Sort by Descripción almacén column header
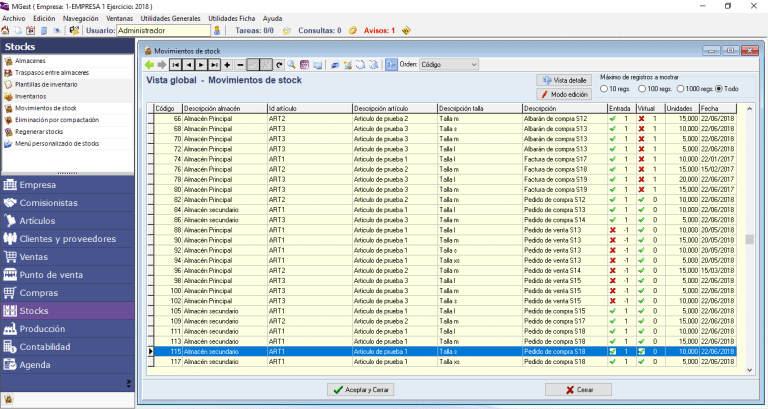The image size is (768, 409). coord(225,109)
